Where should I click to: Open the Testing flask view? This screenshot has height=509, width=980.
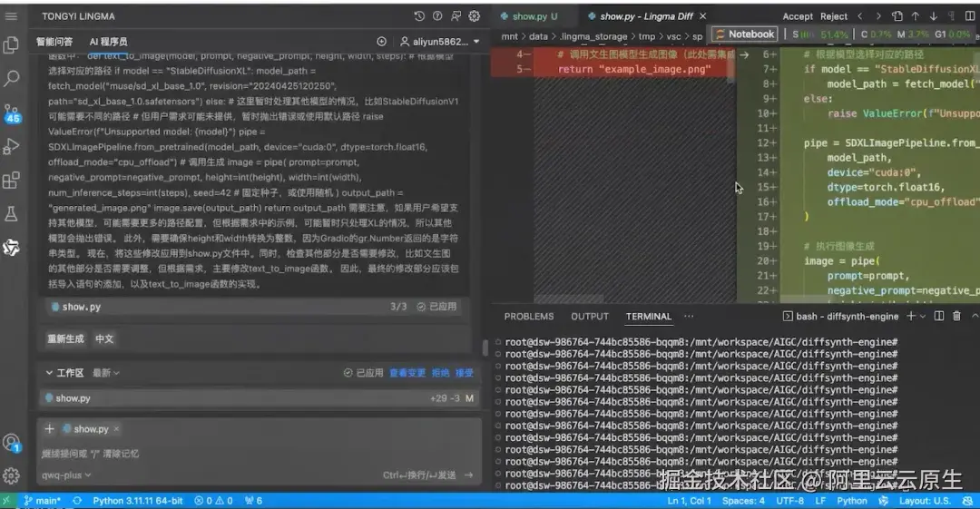point(11,214)
